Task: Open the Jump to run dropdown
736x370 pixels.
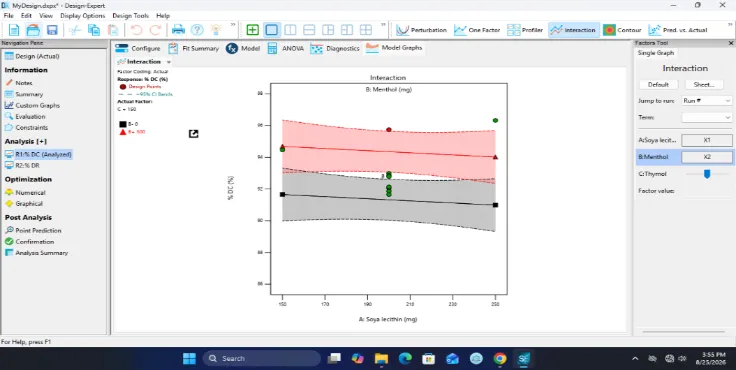Action: (x=706, y=100)
